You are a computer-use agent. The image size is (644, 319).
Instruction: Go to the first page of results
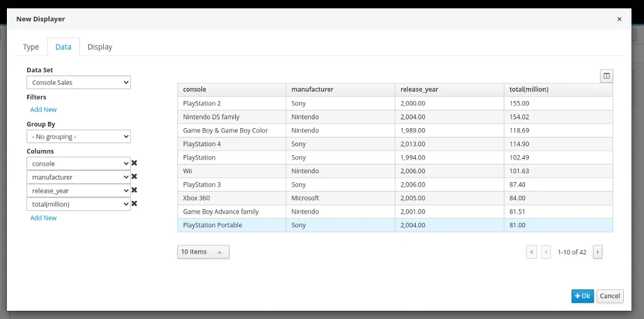(x=531, y=252)
